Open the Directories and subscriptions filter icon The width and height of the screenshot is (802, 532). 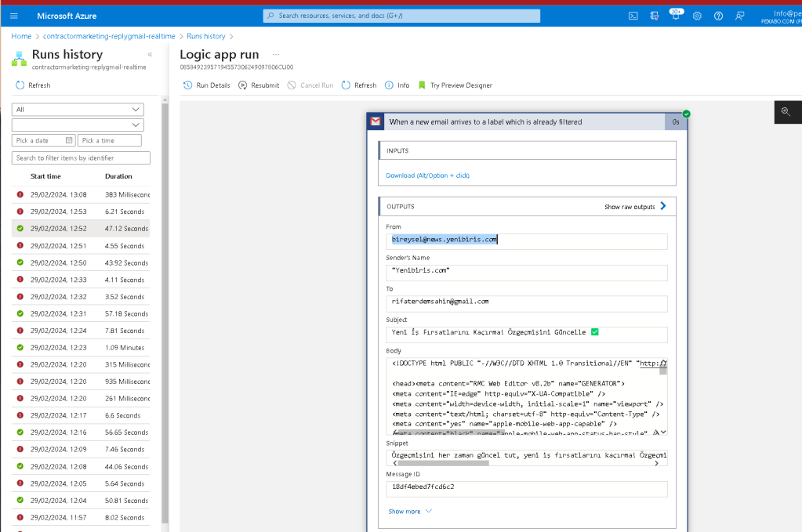pyautogui.click(x=654, y=16)
